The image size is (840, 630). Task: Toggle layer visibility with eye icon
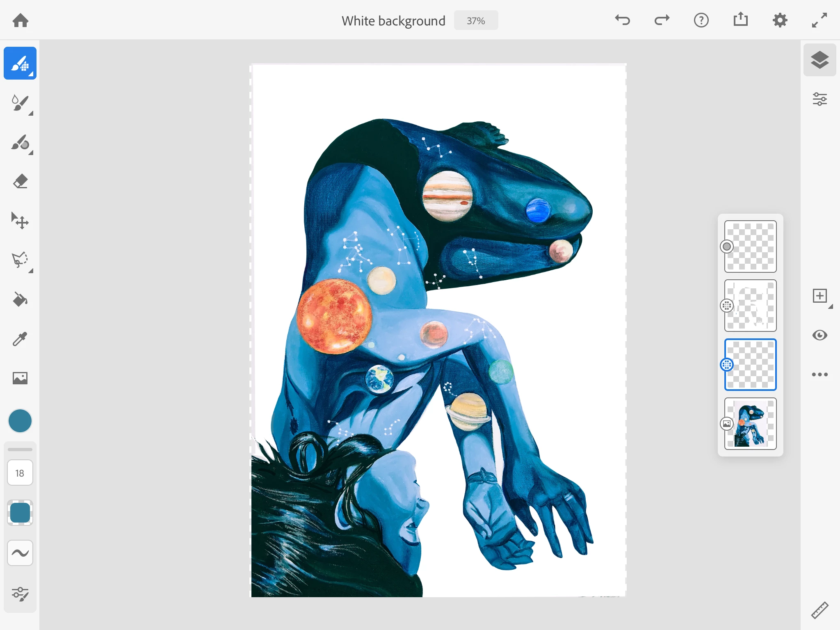click(819, 335)
